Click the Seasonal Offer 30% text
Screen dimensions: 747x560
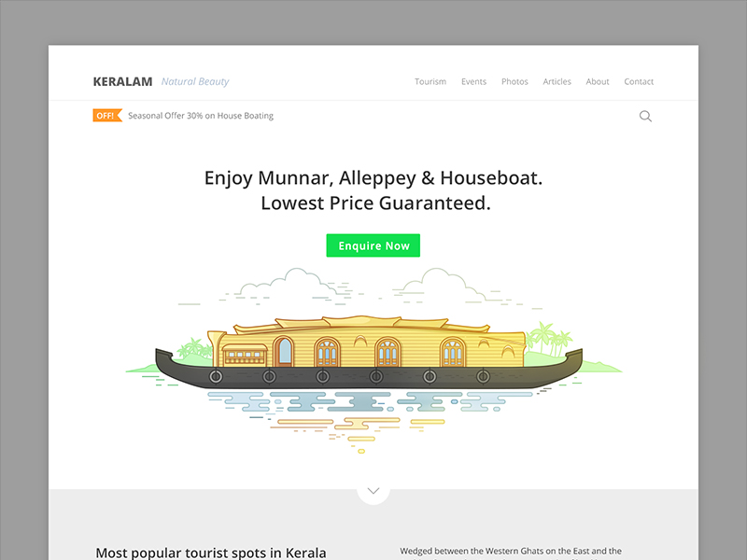[201, 116]
